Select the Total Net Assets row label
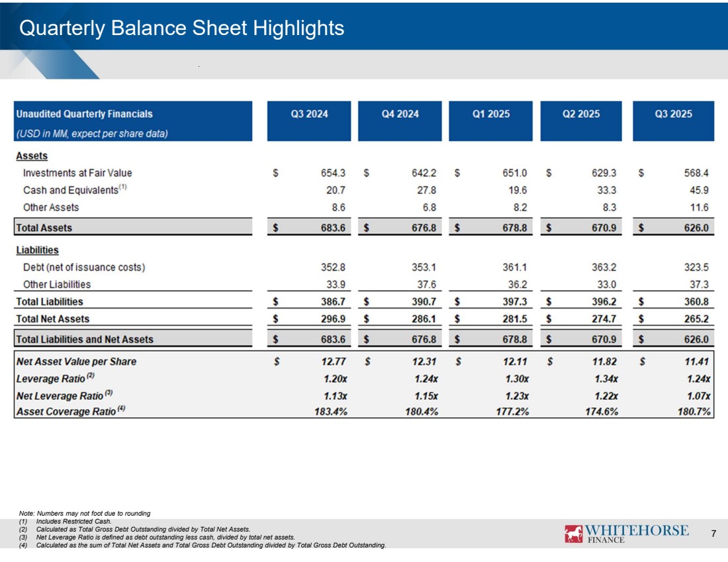Viewport: 728px width, 562px height. coord(52,319)
